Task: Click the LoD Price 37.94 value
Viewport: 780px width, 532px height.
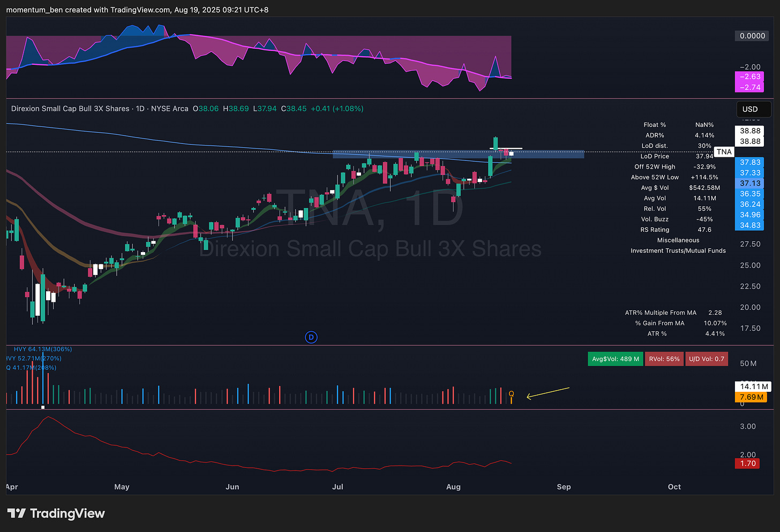Action: (x=704, y=156)
